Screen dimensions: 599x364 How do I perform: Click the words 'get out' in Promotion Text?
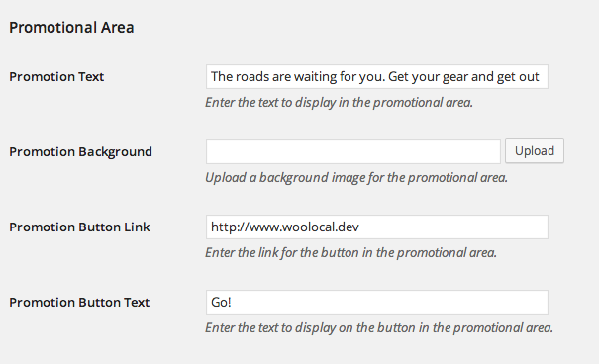[x=518, y=77]
